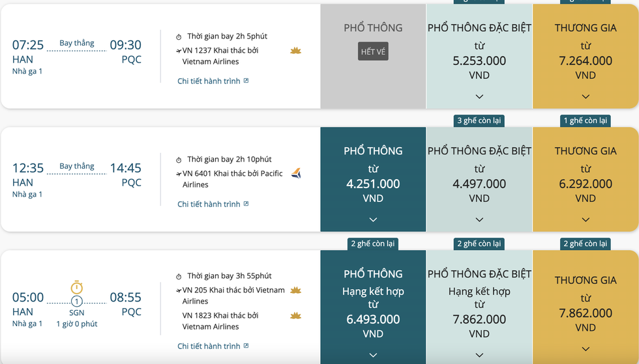Image resolution: width=639 pixels, height=364 pixels.
Task: Click the '3 ghế còn lại' seats-remaining badge
Action: tap(479, 120)
